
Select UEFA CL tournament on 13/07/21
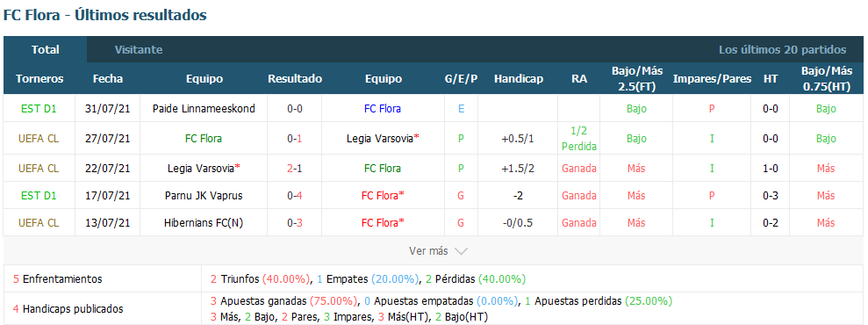coord(39,222)
